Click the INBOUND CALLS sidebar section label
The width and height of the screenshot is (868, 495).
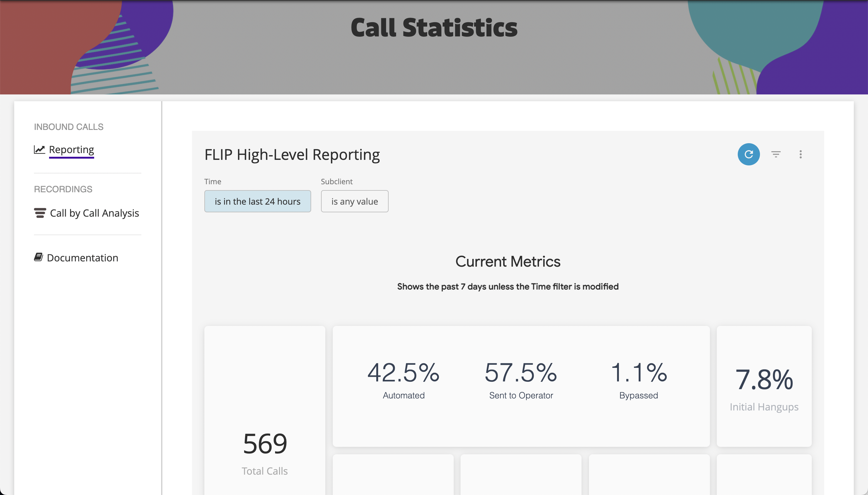click(x=69, y=127)
